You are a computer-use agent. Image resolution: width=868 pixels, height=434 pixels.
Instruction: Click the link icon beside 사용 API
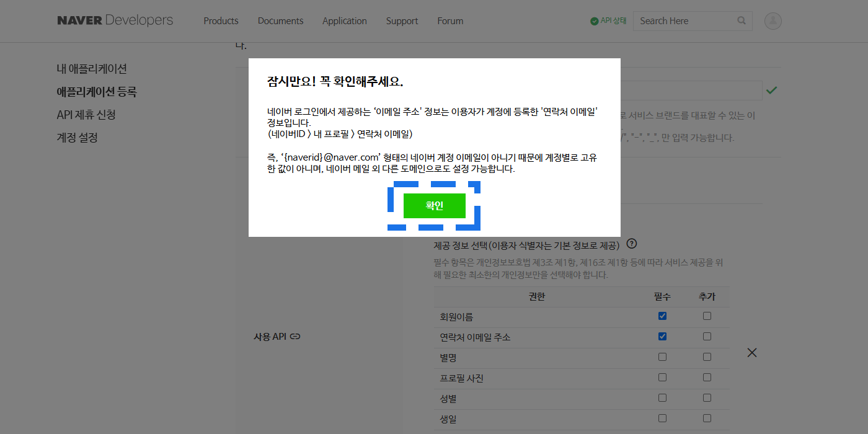point(296,337)
